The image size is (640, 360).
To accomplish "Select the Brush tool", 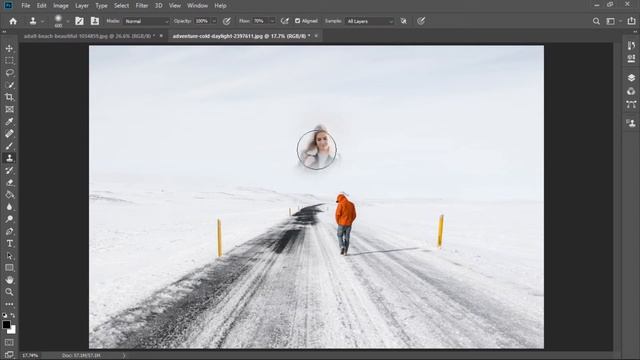I will tap(9, 146).
